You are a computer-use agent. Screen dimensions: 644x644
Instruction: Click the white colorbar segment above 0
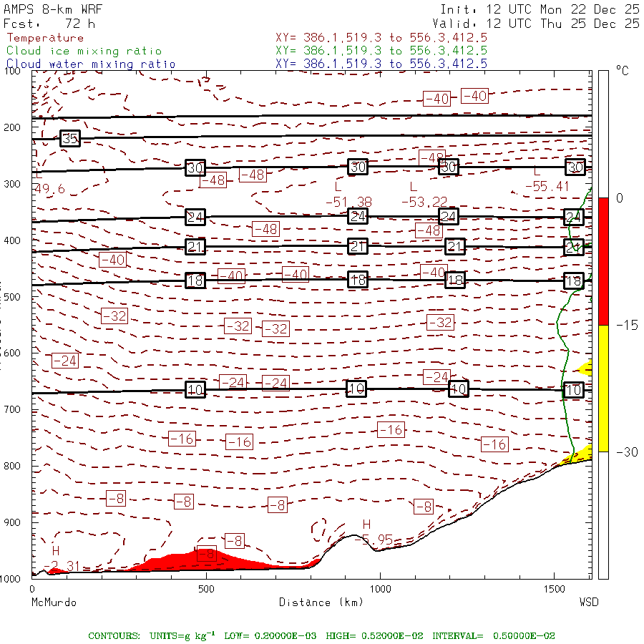pyautogui.click(x=603, y=135)
